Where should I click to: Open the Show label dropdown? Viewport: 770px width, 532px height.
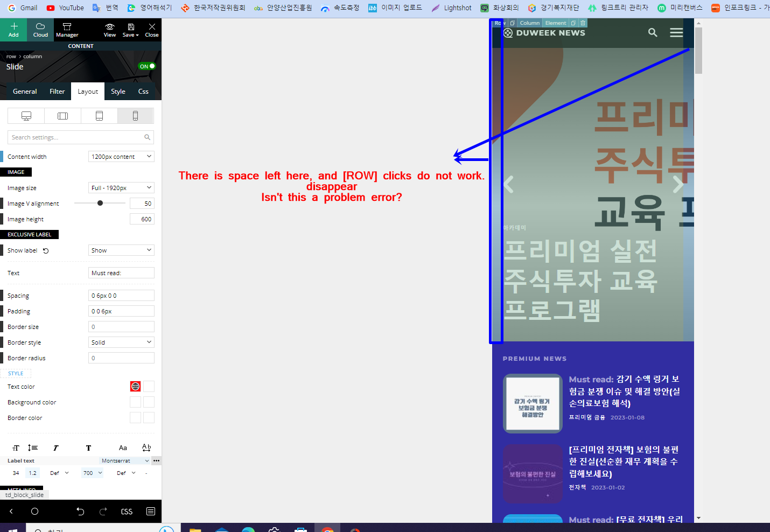[x=121, y=250]
